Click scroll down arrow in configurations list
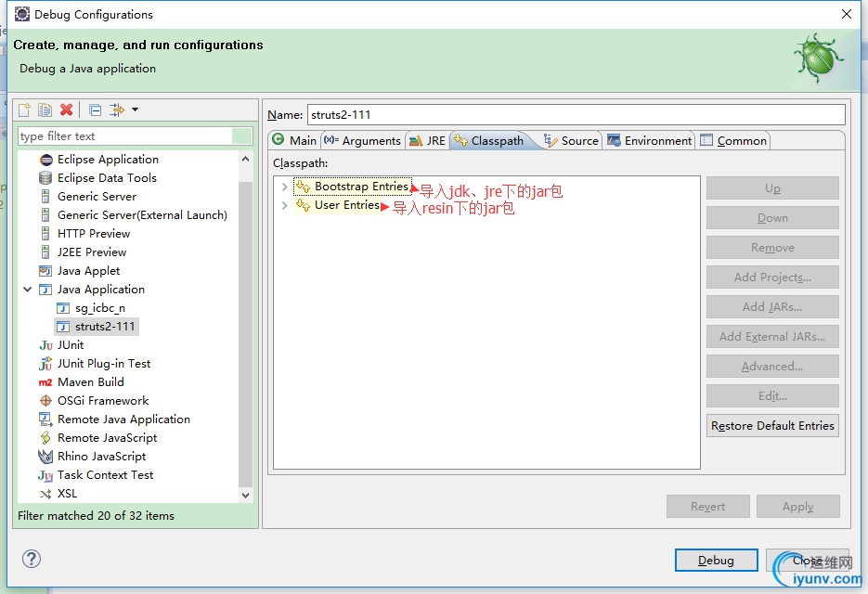Viewport: 868px width, 594px height. [246, 496]
